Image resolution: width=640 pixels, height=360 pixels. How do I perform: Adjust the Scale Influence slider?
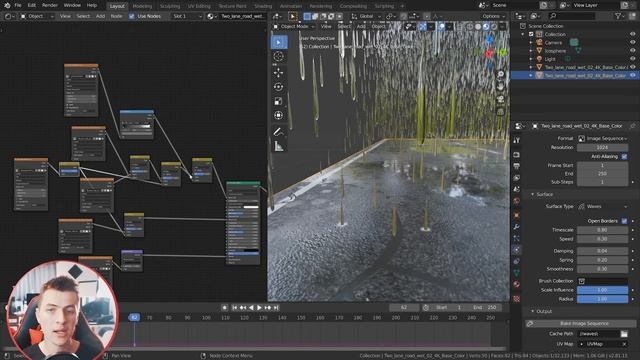click(x=602, y=290)
